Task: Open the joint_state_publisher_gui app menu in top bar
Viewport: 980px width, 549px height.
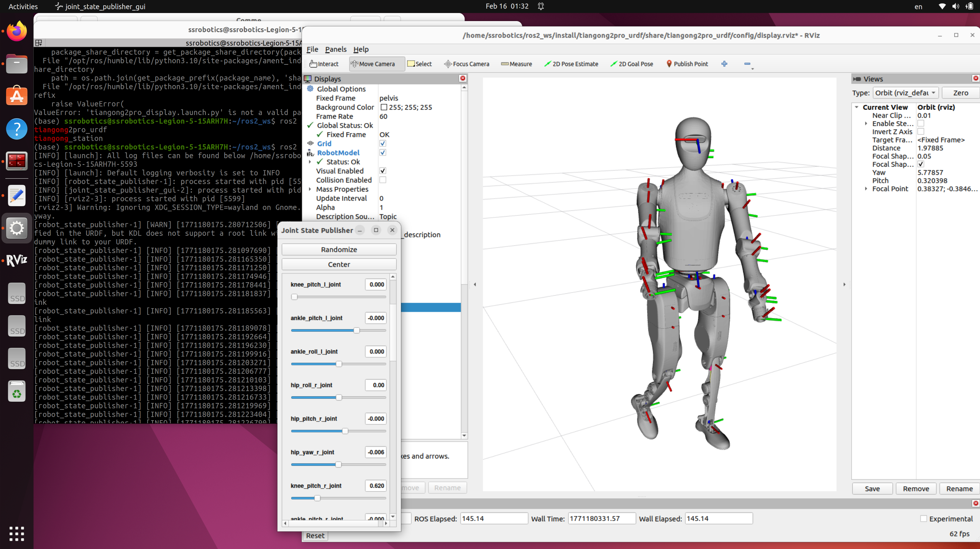Action: coord(100,6)
